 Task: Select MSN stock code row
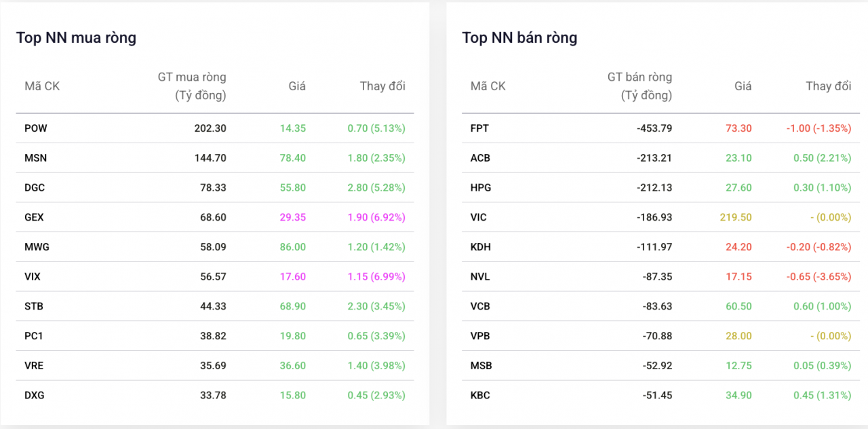coord(215,158)
